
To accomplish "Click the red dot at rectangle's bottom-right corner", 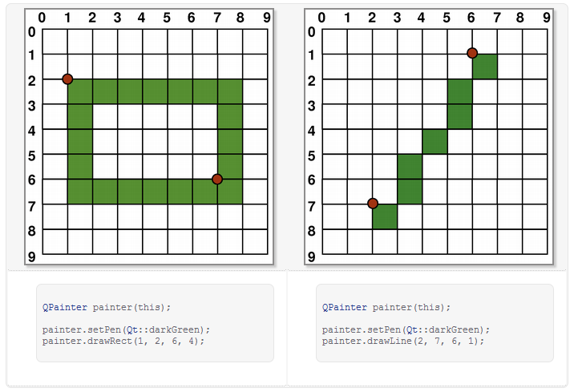I will (x=217, y=180).
